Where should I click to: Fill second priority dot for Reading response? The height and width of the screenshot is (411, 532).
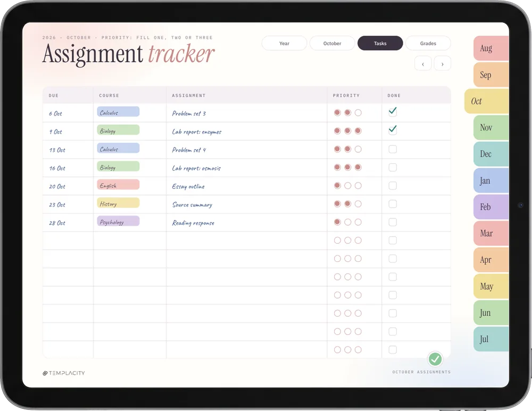tap(348, 222)
